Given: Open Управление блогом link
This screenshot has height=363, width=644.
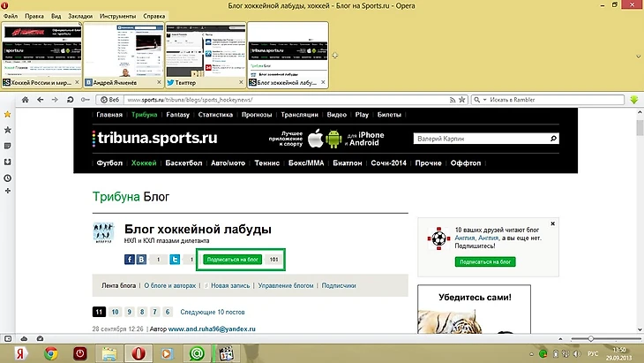Looking at the screenshot, I should (x=286, y=285).
